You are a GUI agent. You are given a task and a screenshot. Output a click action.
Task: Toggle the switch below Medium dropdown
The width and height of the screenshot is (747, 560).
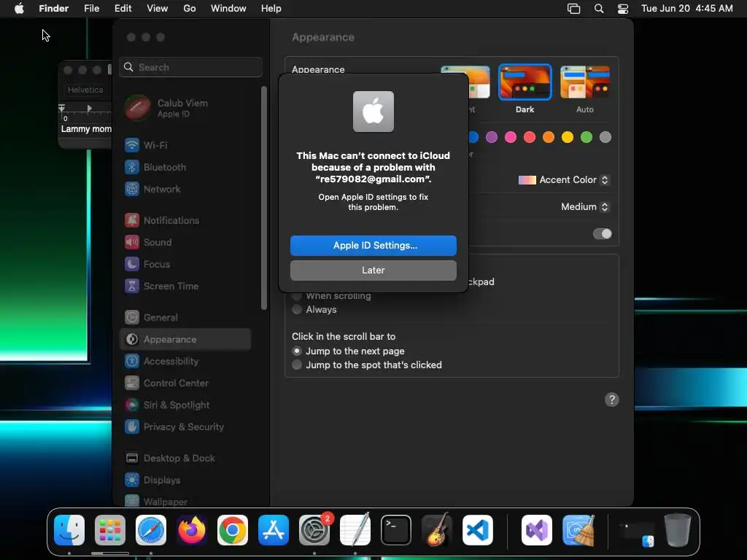[602, 234]
